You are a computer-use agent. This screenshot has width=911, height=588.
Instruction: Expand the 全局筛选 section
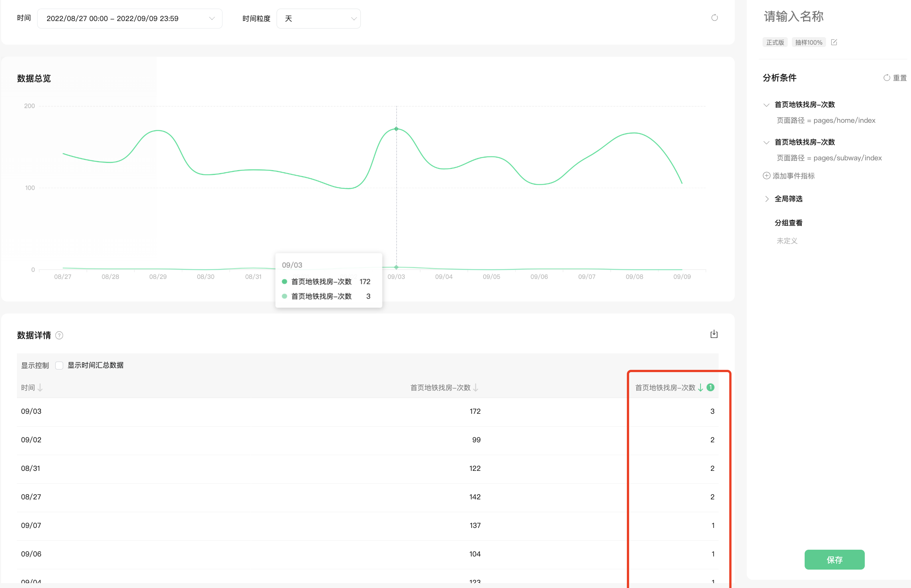(x=767, y=199)
